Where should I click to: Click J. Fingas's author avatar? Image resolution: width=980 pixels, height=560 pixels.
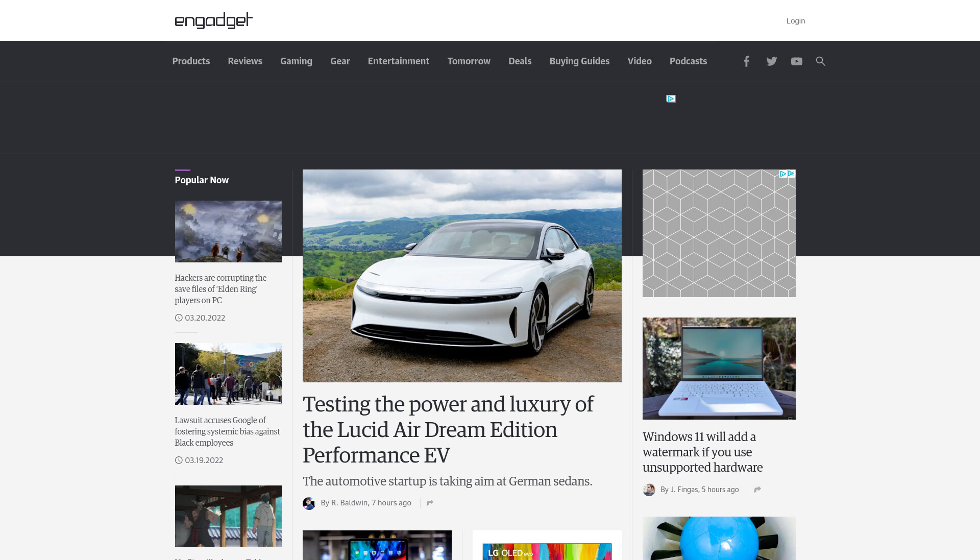[649, 490]
